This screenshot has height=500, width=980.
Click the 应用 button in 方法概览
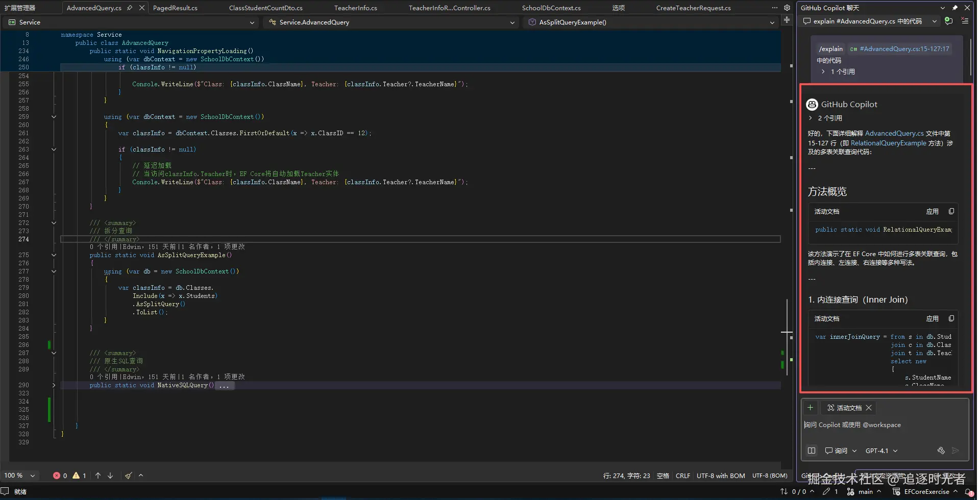click(932, 212)
